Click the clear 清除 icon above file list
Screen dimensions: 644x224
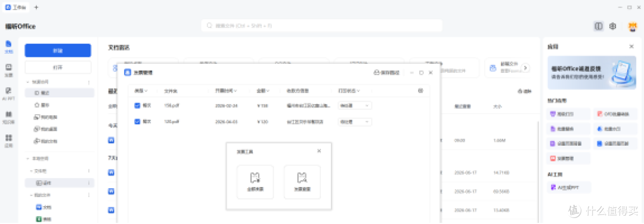(x=525, y=91)
